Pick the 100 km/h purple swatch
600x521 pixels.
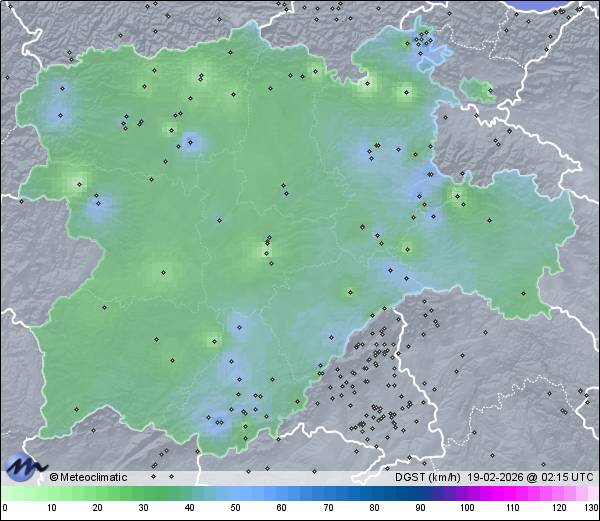tap(467, 494)
